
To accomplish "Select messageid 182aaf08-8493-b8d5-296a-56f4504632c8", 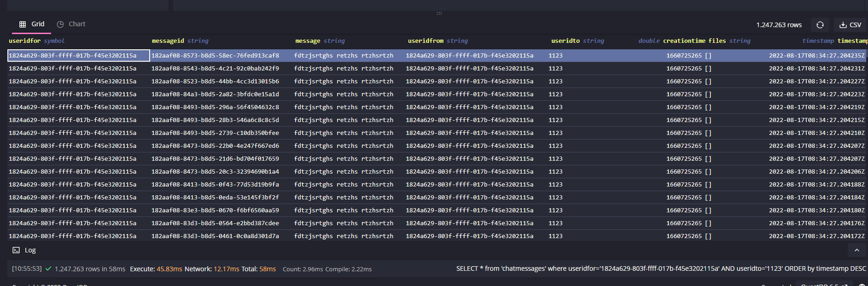I will point(215,107).
